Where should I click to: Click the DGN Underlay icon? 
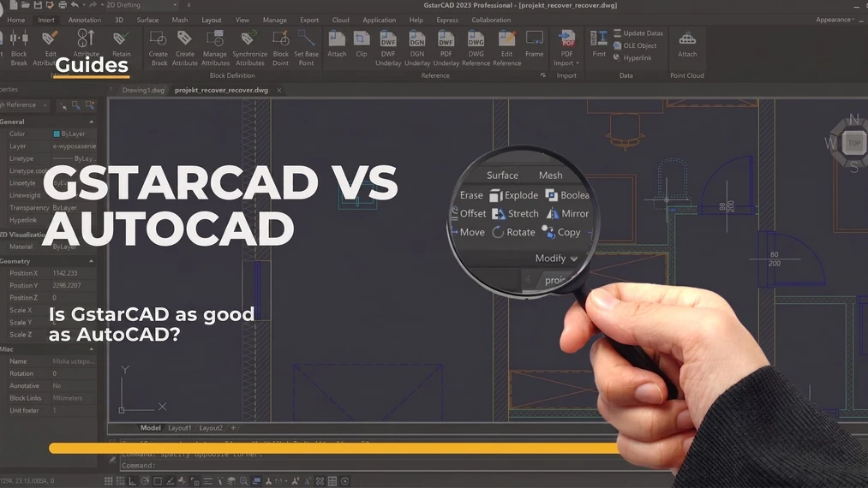[416, 39]
